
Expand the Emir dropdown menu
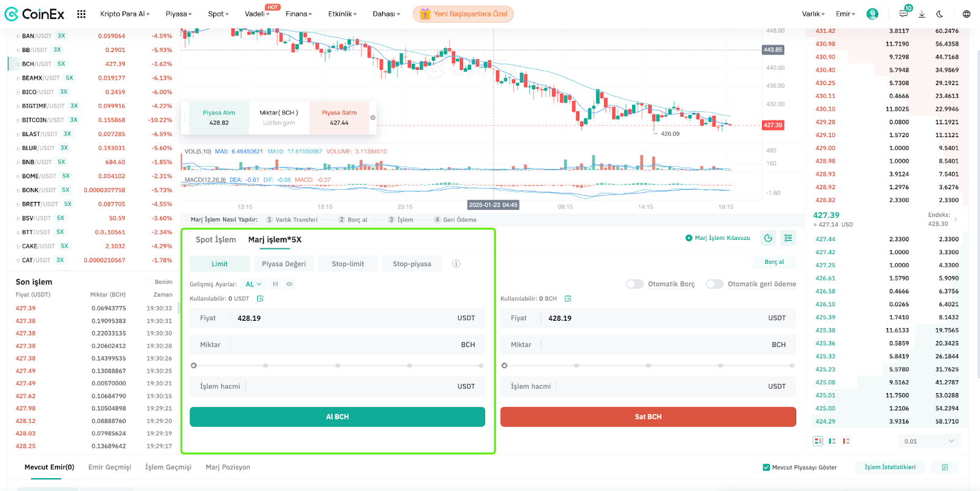pyautogui.click(x=845, y=13)
